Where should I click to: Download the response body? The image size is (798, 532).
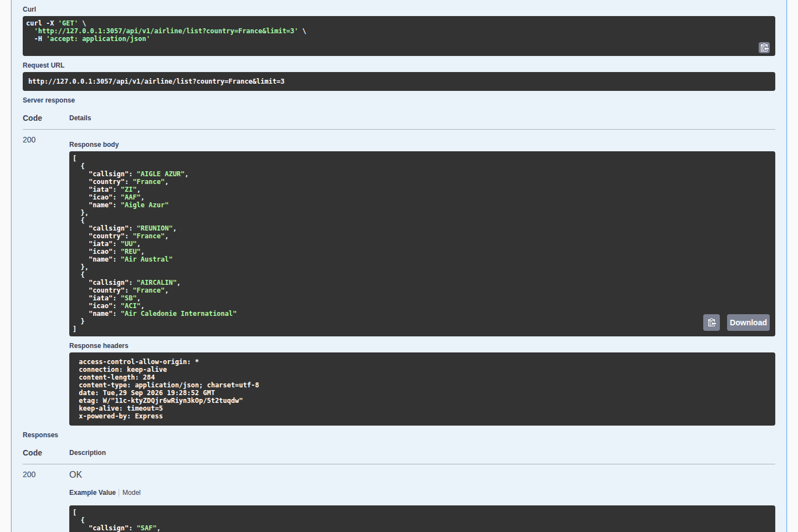point(748,323)
